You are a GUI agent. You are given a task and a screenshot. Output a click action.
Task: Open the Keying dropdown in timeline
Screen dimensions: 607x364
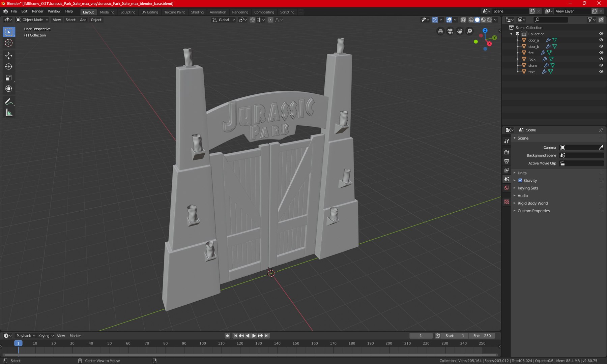pyautogui.click(x=46, y=336)
